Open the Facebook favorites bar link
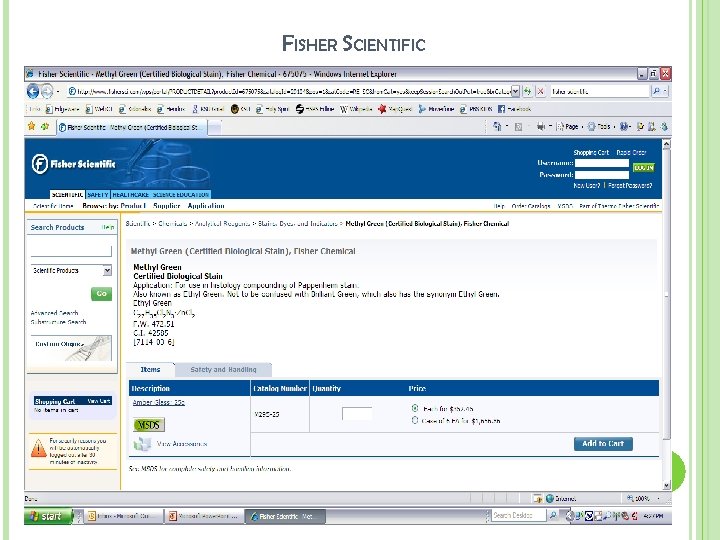This screenshot has width=720, height=540. click(x=514, y=109)
